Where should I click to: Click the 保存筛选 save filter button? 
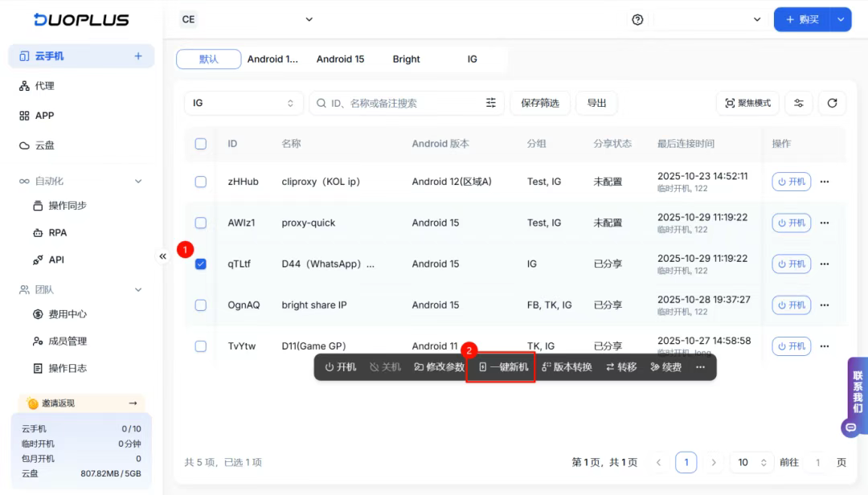pyautogui.click(x=539, y=103)
